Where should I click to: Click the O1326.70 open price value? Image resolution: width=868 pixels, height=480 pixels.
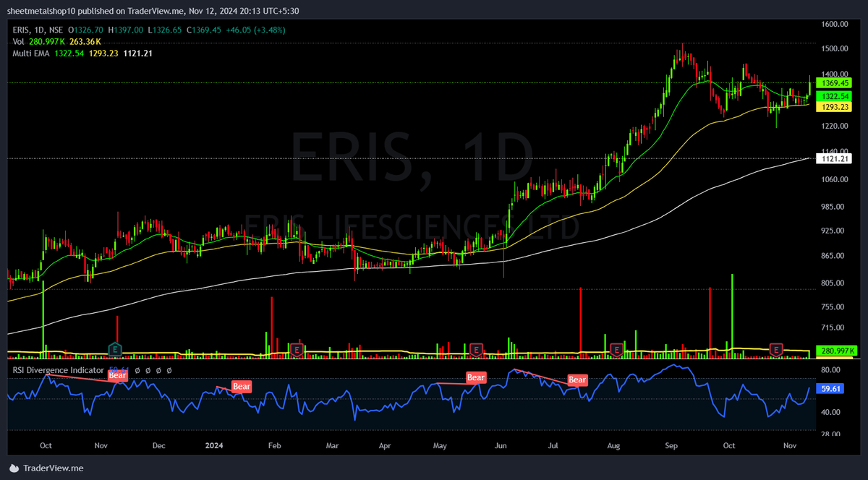coord(85,30)
